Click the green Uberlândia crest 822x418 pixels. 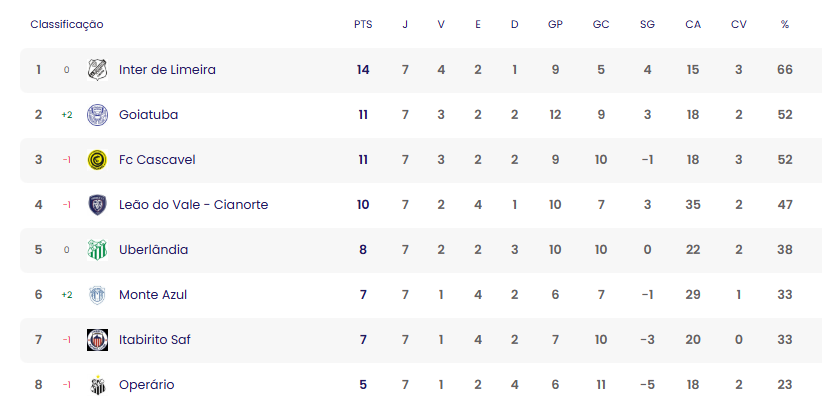98,250
